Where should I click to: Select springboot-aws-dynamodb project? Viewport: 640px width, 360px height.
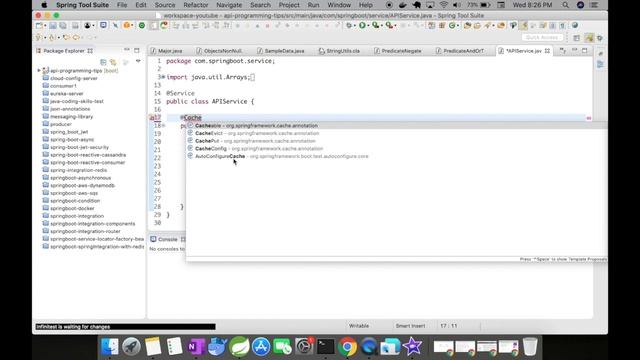(82, 186)
